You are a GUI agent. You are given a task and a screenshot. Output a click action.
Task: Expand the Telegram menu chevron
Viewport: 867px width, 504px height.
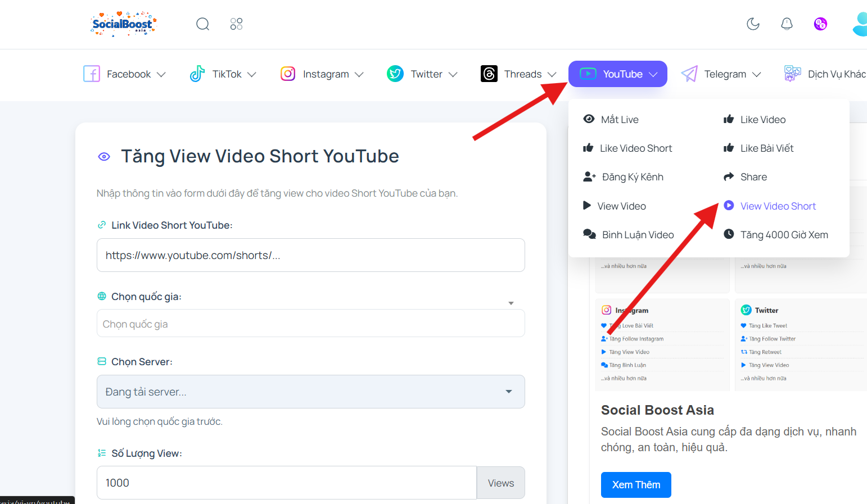757,74
